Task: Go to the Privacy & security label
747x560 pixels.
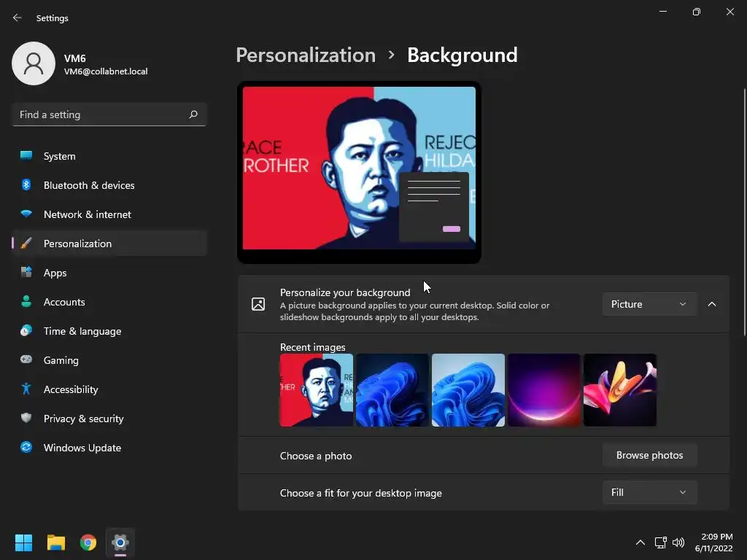Action: point(83,419)
